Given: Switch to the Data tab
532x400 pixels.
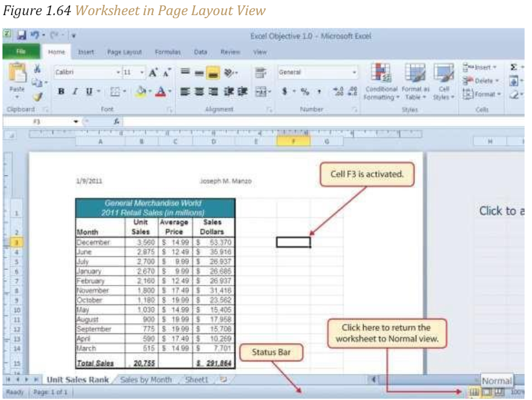Looking at the screenshot, I should click(x=200, y=52).
